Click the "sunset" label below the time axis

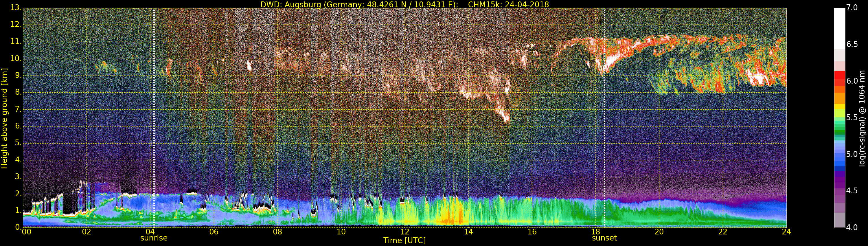tap(604, 238)
